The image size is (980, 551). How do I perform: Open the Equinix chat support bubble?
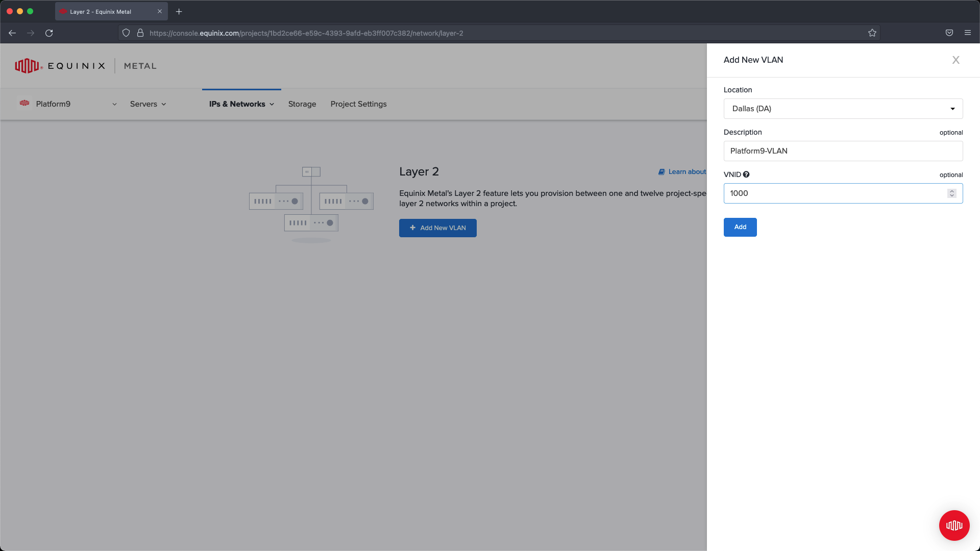pyautogui.click(x=953, y=525)
